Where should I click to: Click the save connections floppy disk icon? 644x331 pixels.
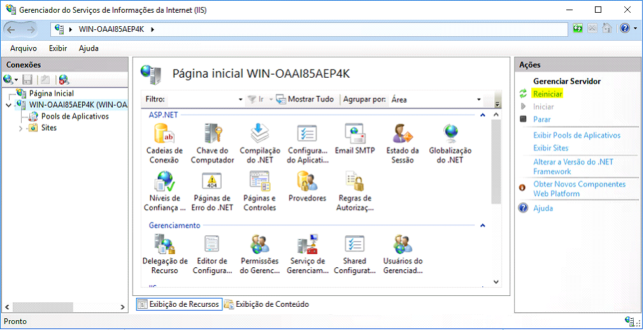pos(27,79)
